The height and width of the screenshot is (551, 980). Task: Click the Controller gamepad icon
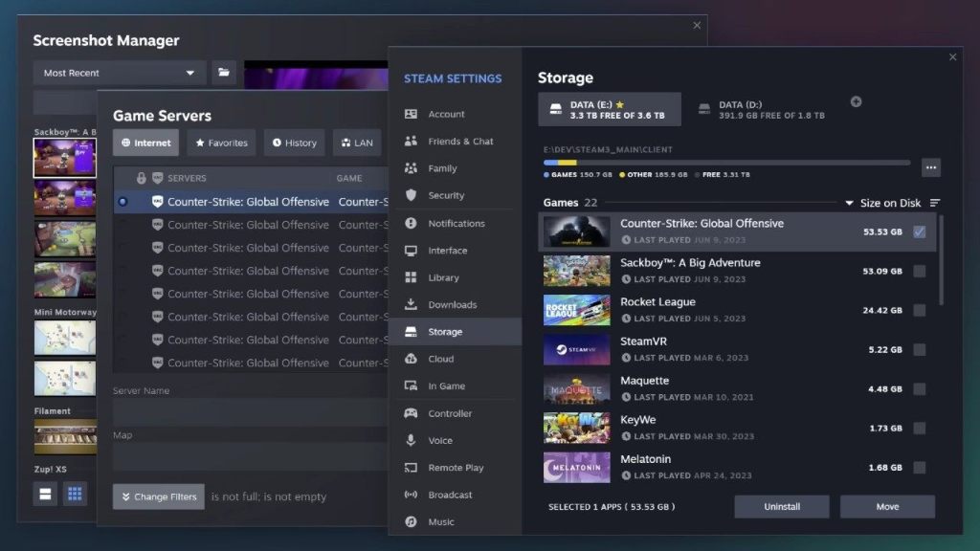click(411, 413)
